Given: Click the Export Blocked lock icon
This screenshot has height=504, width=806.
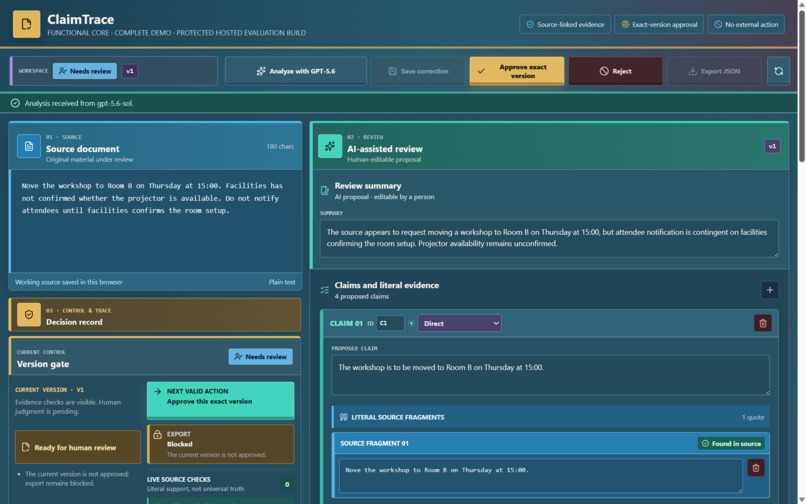Looking at the screenshot, I should pyautogui.click(x=158, y=435).
